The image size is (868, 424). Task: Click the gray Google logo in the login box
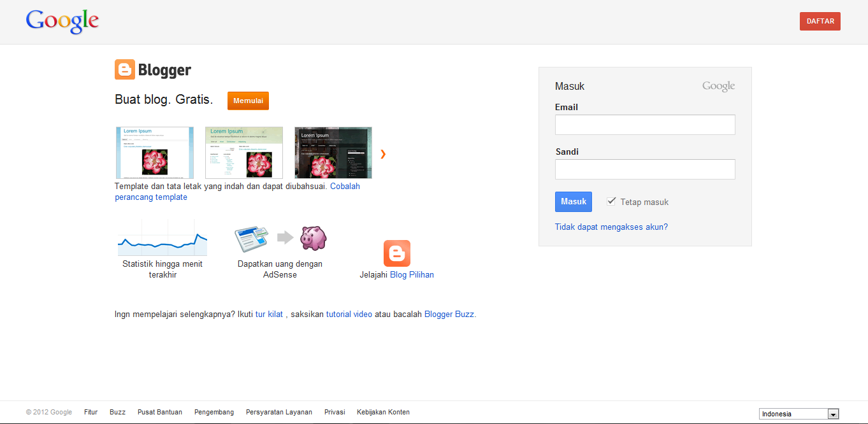tap(718, 86)
